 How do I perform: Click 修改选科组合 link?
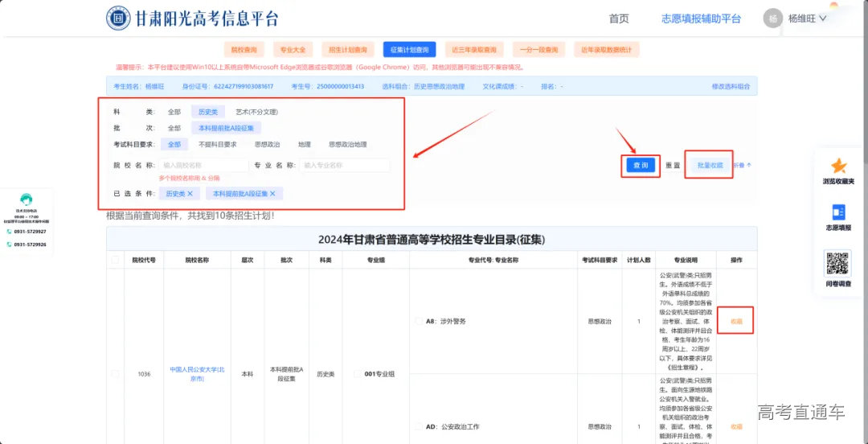[x=731, y=87]
